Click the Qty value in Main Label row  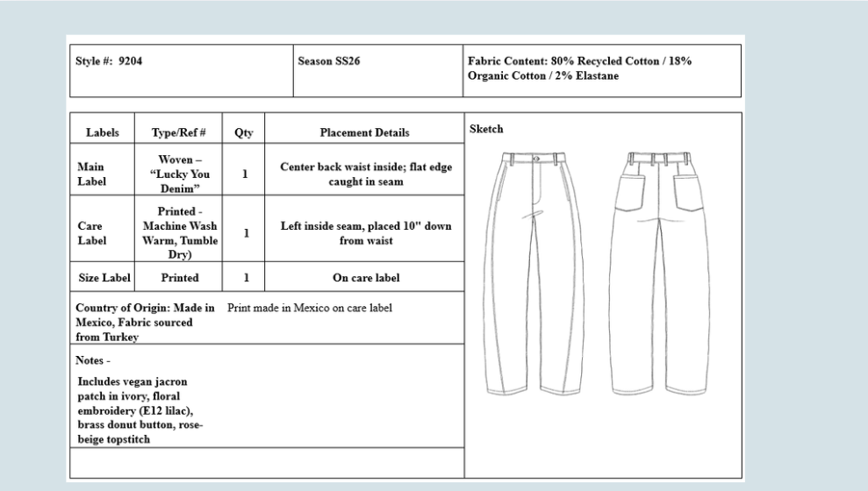click(x=245, y=174)
